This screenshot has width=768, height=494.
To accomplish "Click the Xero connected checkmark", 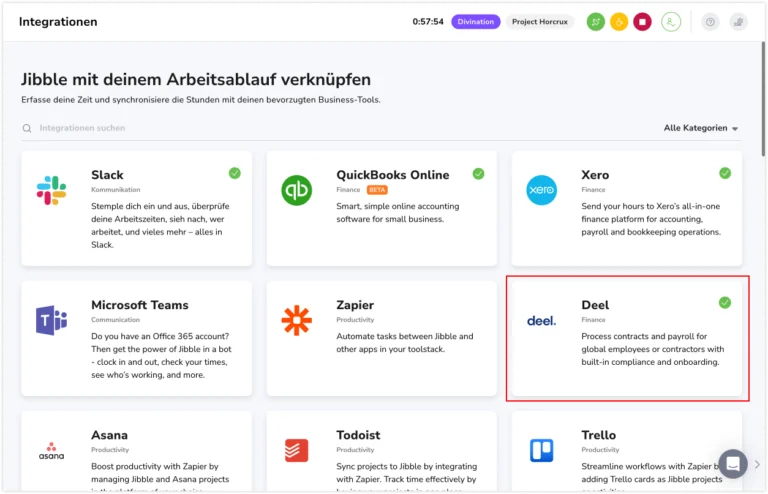I will (x=725, y=173).
